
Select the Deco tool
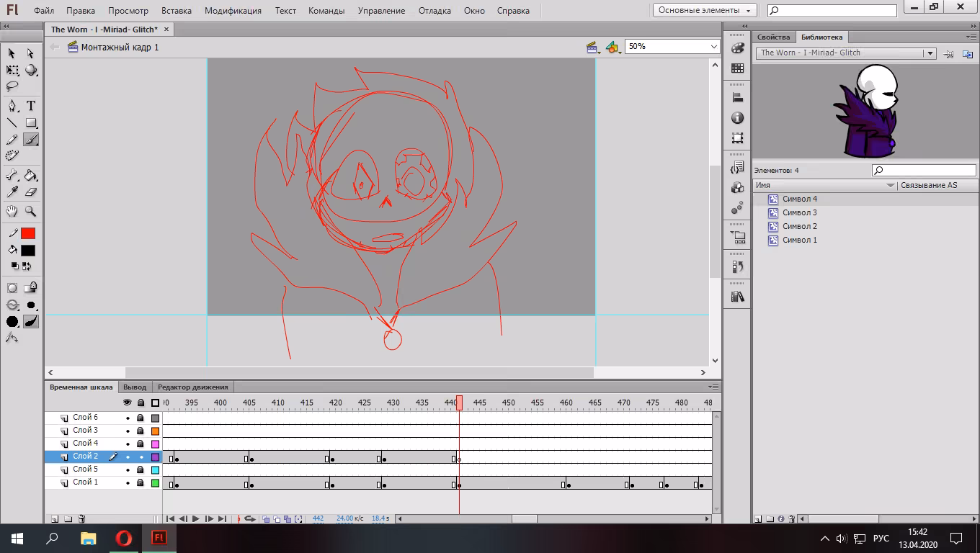point(12,156)
